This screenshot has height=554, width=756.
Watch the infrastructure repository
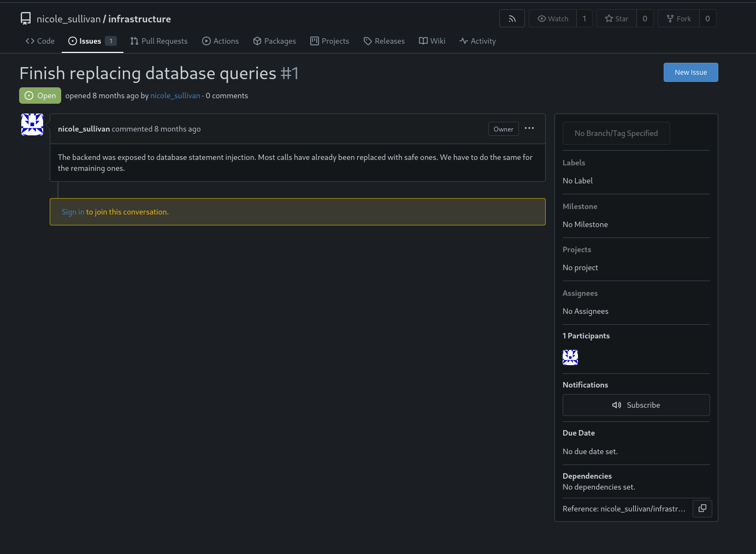(x=553, y=19)
